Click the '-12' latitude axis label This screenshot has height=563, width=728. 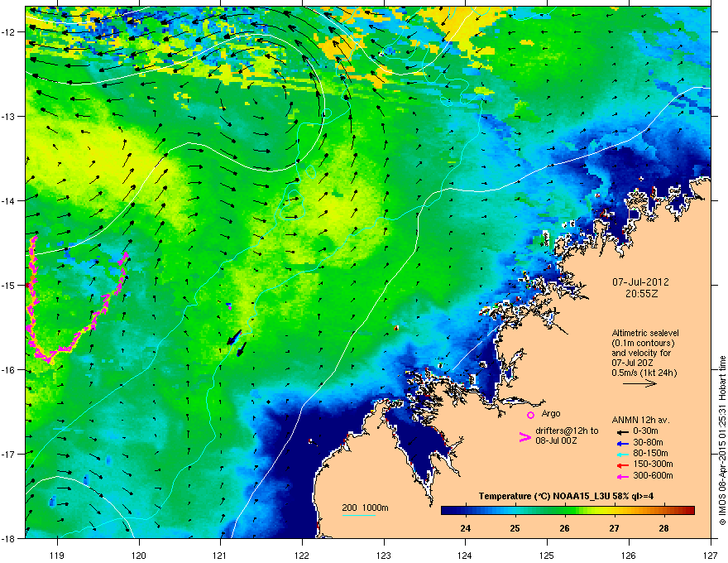8,32
